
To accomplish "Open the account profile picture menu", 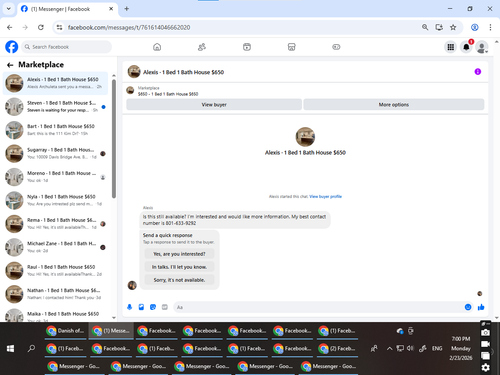I will click(x=482, y=47).
